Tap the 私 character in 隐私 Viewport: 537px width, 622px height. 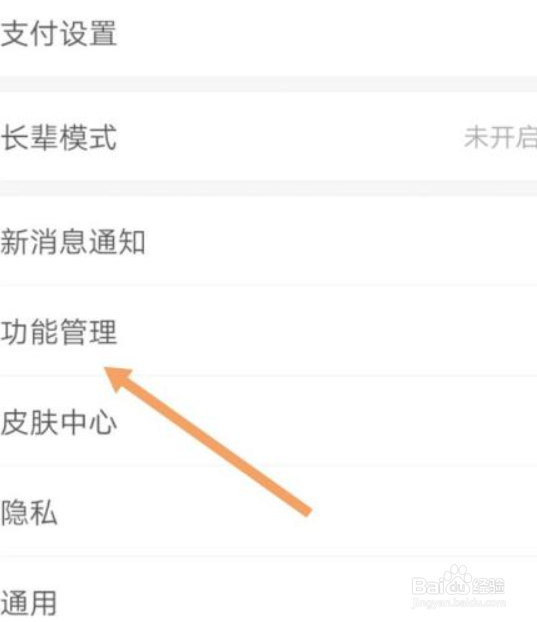44,513
